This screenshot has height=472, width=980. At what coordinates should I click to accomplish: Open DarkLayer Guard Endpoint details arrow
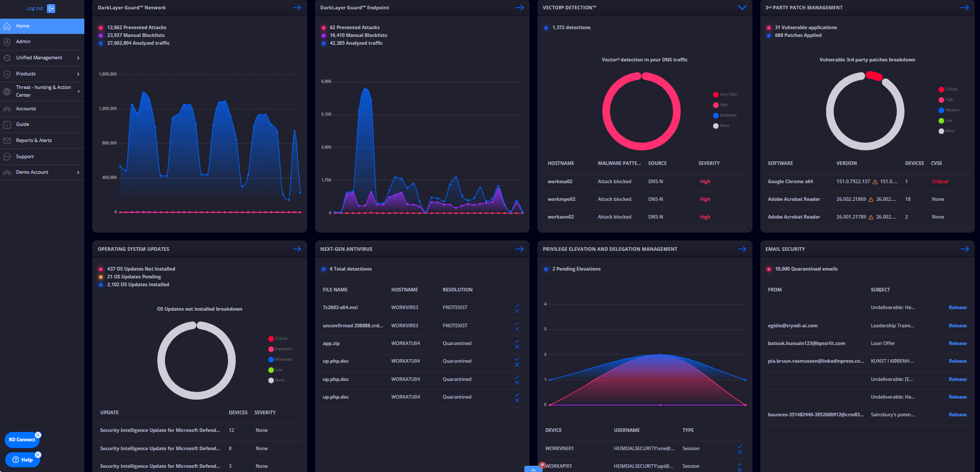519,8
